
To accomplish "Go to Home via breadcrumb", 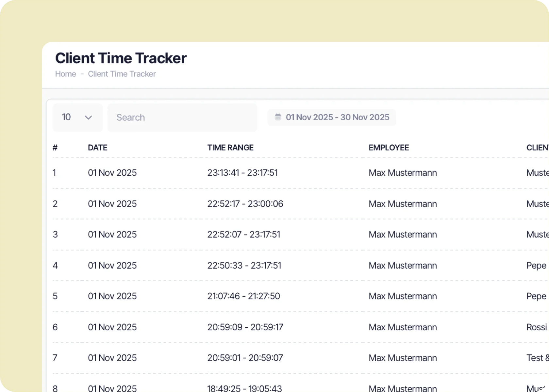I will pyautogui.click(x=65, y=74).
